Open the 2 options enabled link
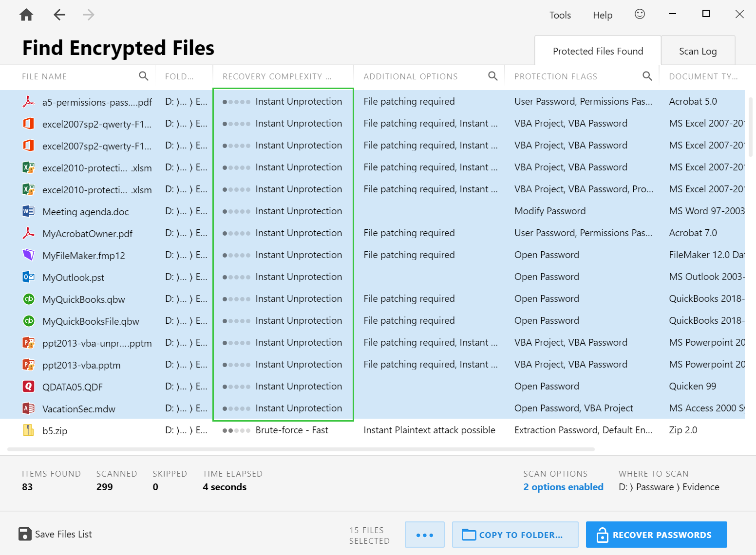 (x=563, y=487)
